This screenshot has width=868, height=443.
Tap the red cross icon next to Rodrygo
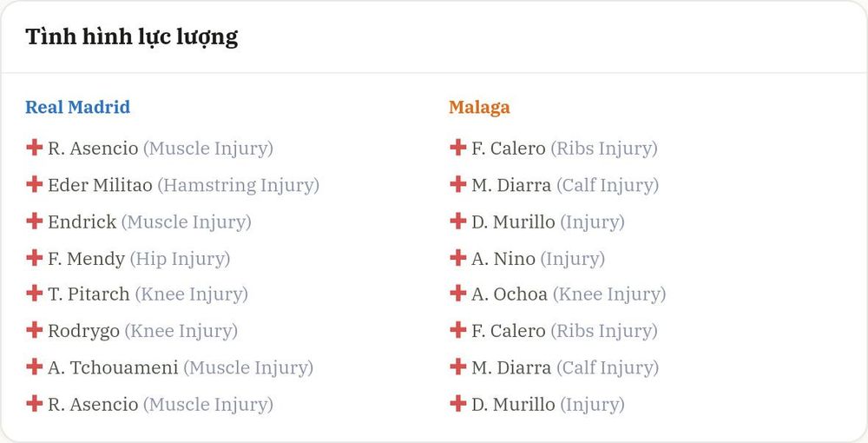pos(35,329)
